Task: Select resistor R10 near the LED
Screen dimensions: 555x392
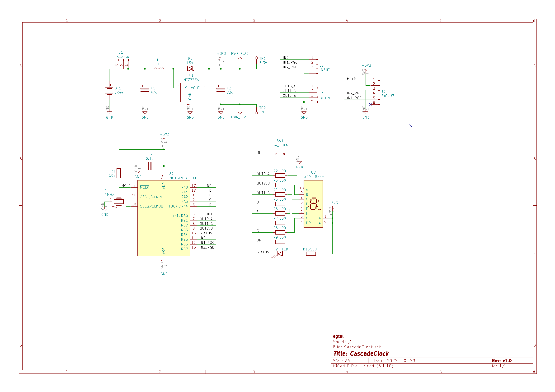Action: point(311,254)
